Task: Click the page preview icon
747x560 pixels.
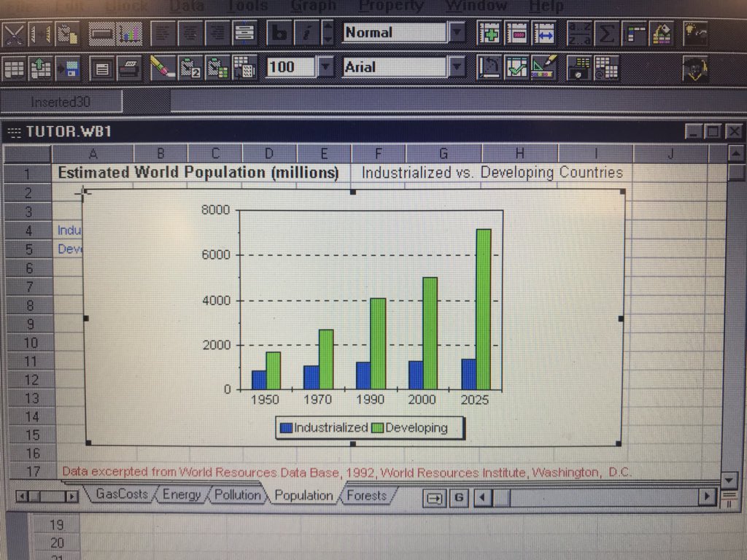Action: click(x=101, y=69)
